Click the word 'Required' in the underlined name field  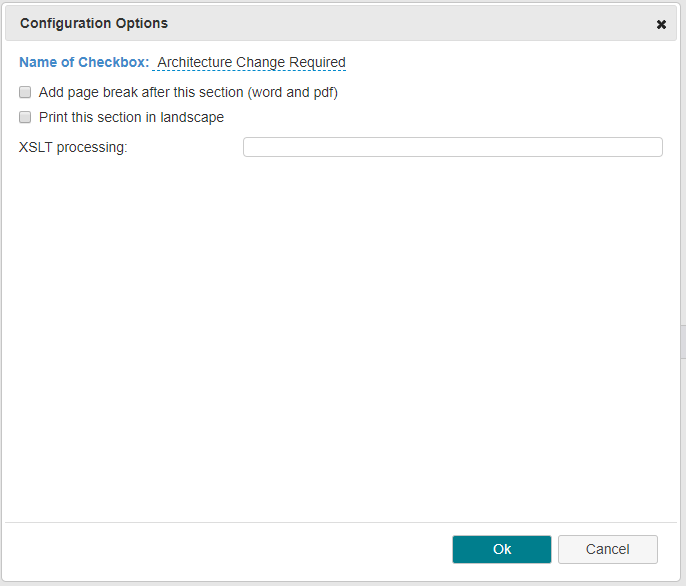[x=317, y=63]
